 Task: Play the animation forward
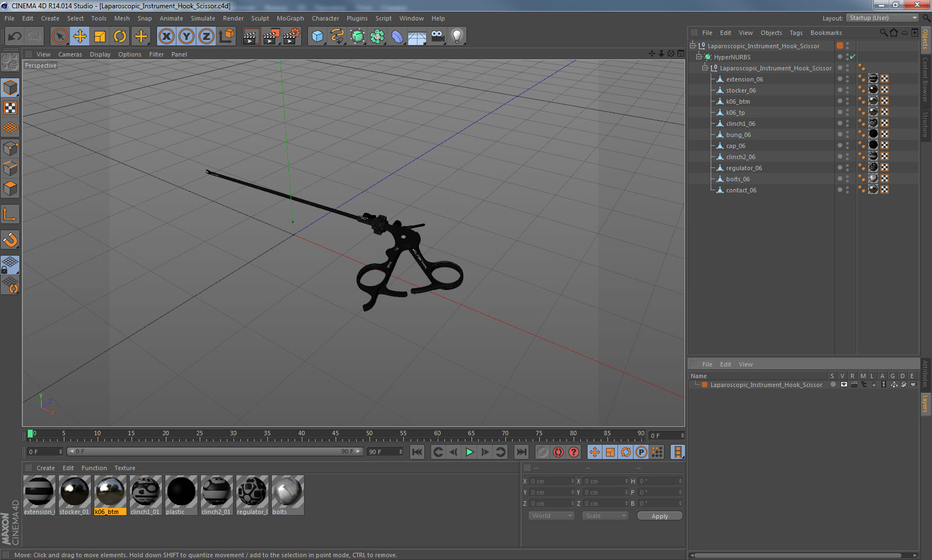point(469,452)
